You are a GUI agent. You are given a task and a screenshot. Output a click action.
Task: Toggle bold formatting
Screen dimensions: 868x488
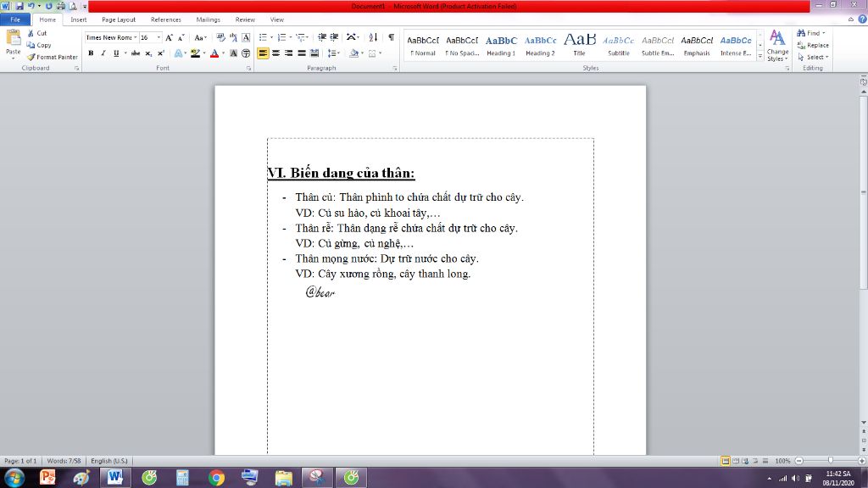click(x=91, y=53)
